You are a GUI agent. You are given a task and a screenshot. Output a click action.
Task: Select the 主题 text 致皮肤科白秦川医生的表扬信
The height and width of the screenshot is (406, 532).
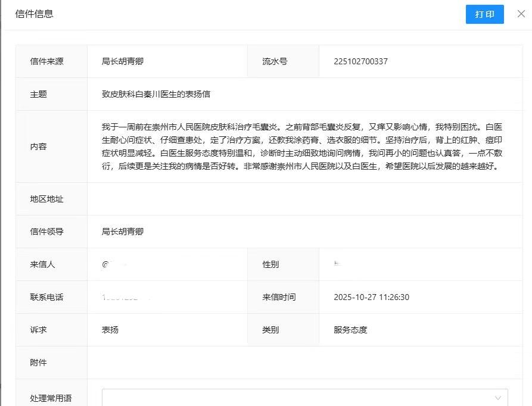click(x=155, y=94)
